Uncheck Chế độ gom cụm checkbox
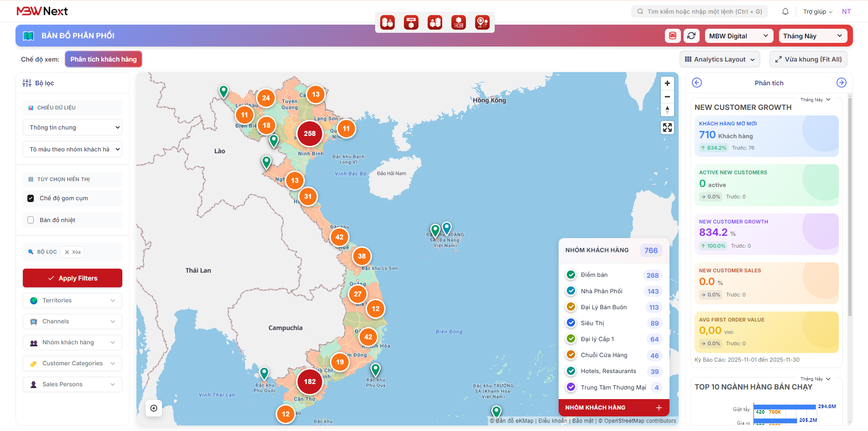Viewport: 868px width, 431px height. point(31,198)
